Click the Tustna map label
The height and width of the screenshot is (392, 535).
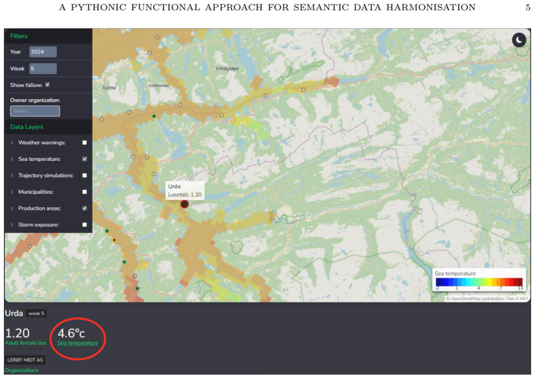tap(109, 88)
